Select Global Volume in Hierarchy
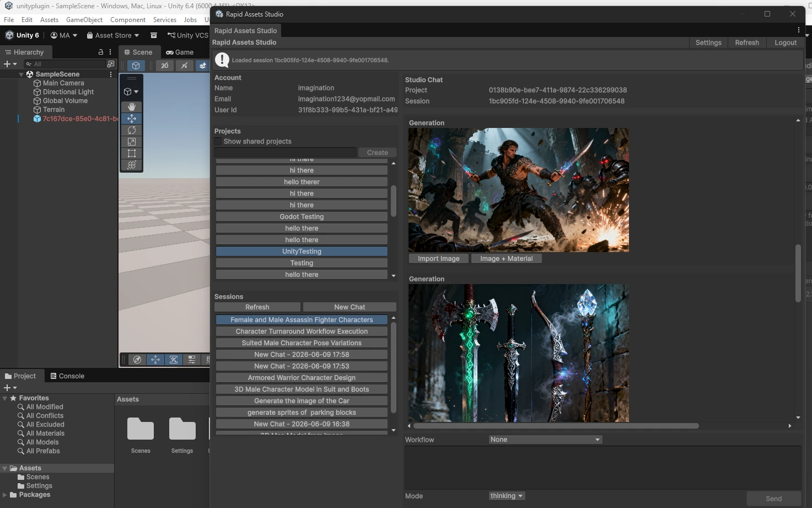 65,101
